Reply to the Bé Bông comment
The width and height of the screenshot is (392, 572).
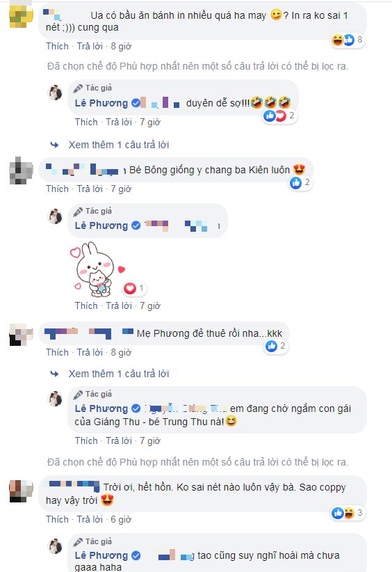90,189
